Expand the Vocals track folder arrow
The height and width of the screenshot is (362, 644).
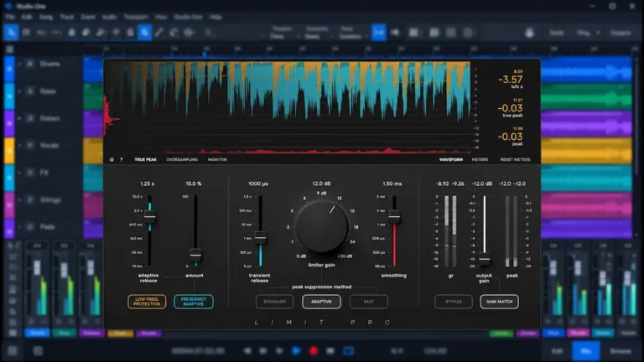19,145
